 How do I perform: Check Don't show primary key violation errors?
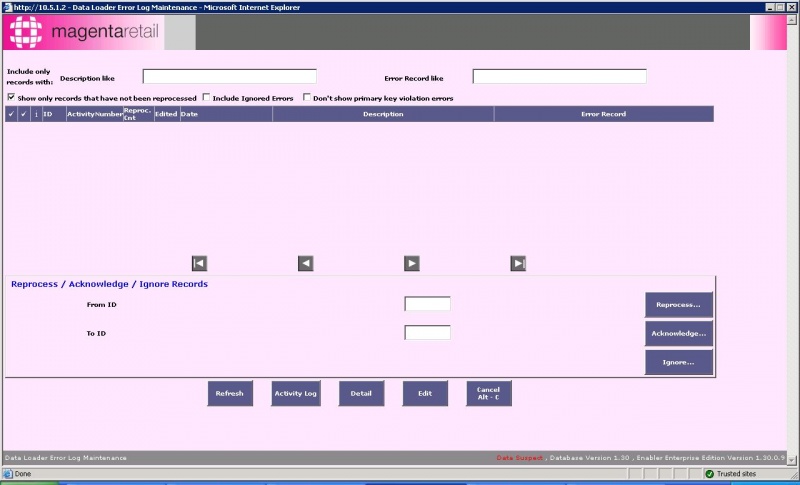(x=307, y=97)
